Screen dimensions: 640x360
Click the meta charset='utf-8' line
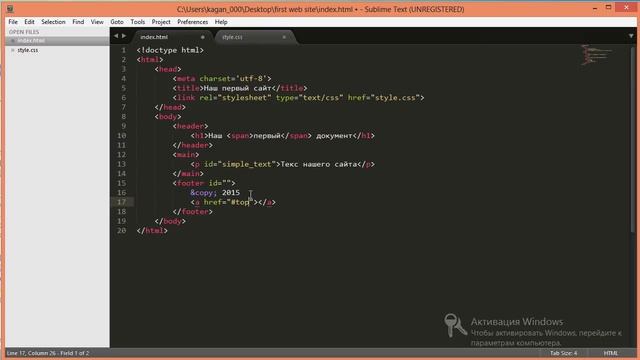click(x=222, y=79)
